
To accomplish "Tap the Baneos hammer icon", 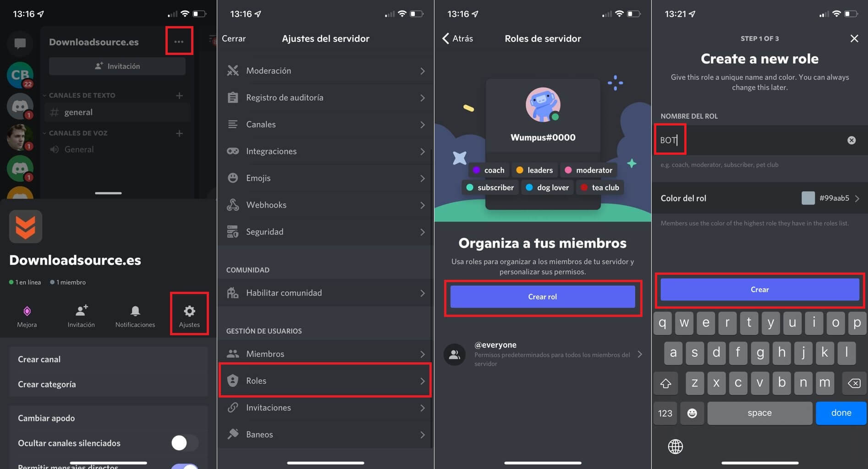I will pyautogui.click(x=233, y=434).
